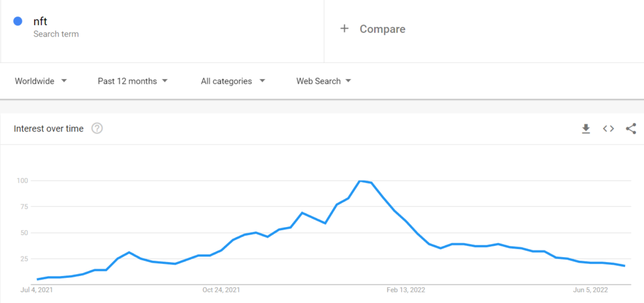Select the Jun 5, 2022 axis label

click(x=590, y=290)
